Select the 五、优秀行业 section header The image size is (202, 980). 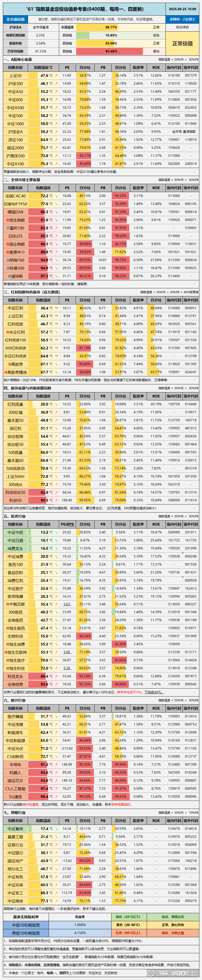click(15, 516)
